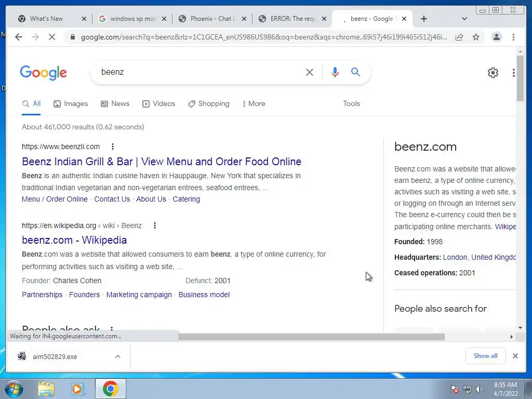Focus the Google search box with beenz
This screenshot has width=532, height=399.
pos(200,72)
